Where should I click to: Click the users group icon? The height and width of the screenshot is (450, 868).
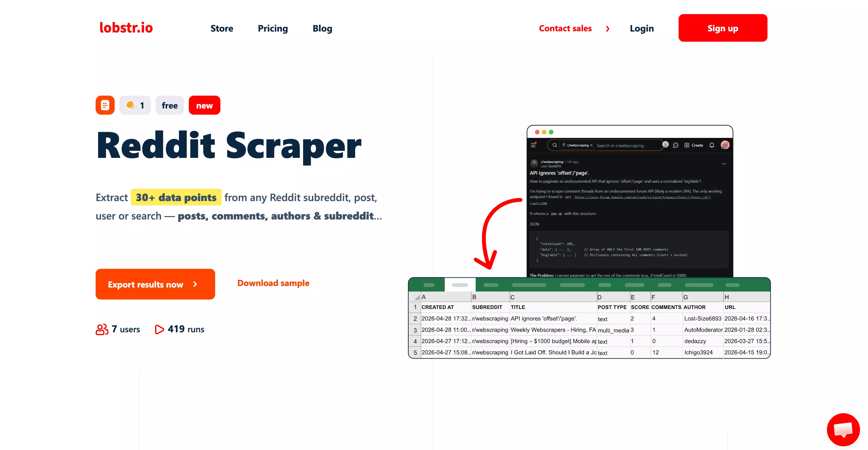pos(102,329)
